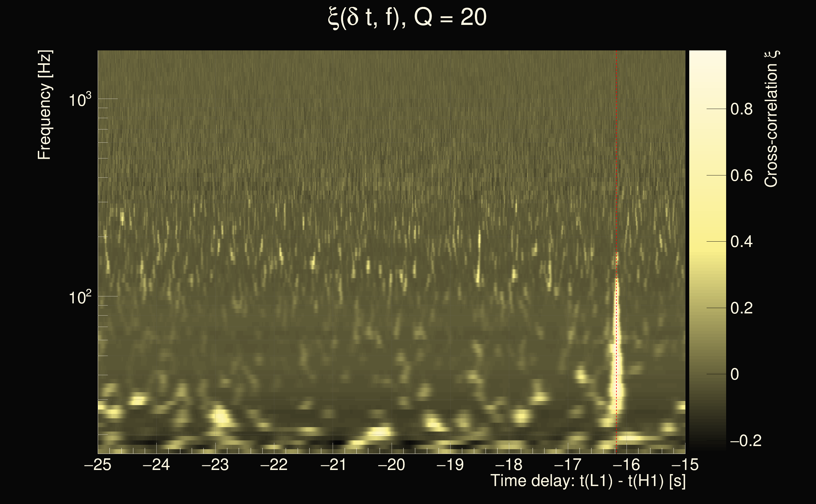This screenshot has width=816, height=504.
Task: Click the plot title ξ(δ t, f), Q = 20
Action: click(407, 17)
